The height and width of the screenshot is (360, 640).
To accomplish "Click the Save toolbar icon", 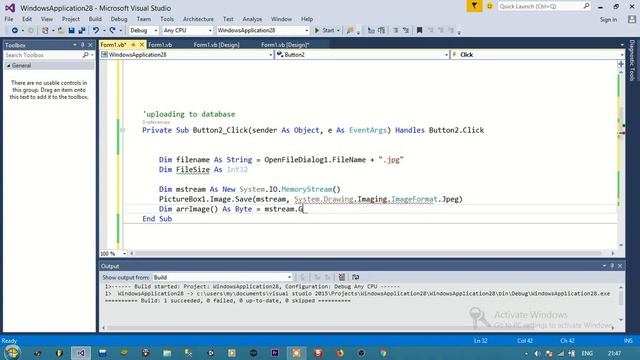I will coord(71,30).
